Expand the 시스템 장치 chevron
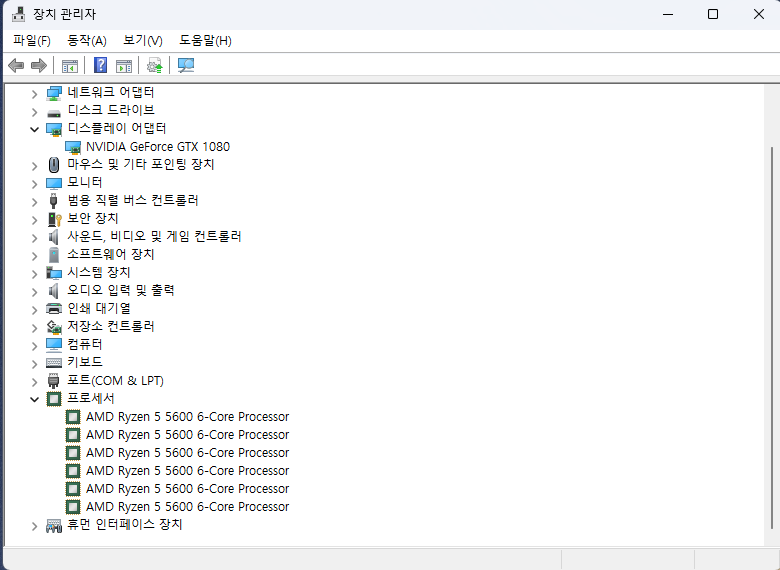Screen dimensions: 780x570 tap(34, 274)
